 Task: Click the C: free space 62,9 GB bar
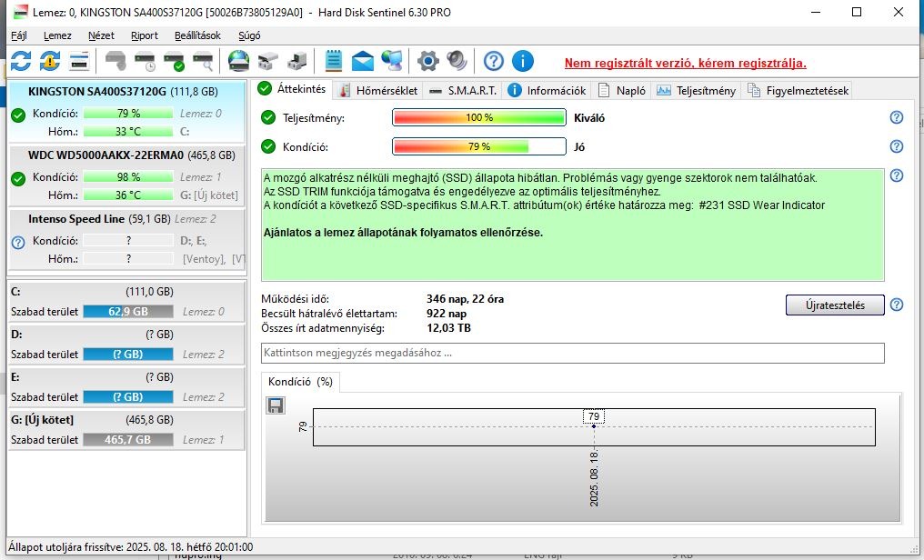[x=128, y=312]
